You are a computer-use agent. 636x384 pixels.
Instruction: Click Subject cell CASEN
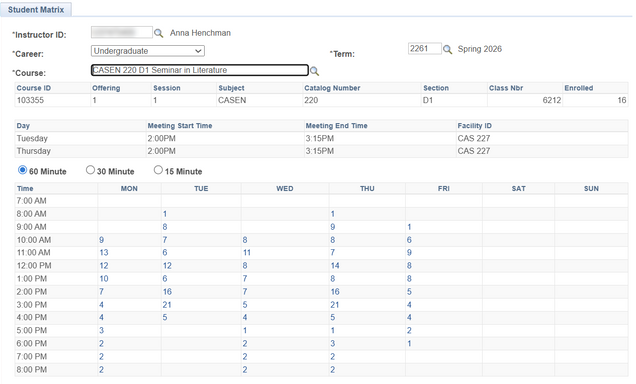coord(232,100)
